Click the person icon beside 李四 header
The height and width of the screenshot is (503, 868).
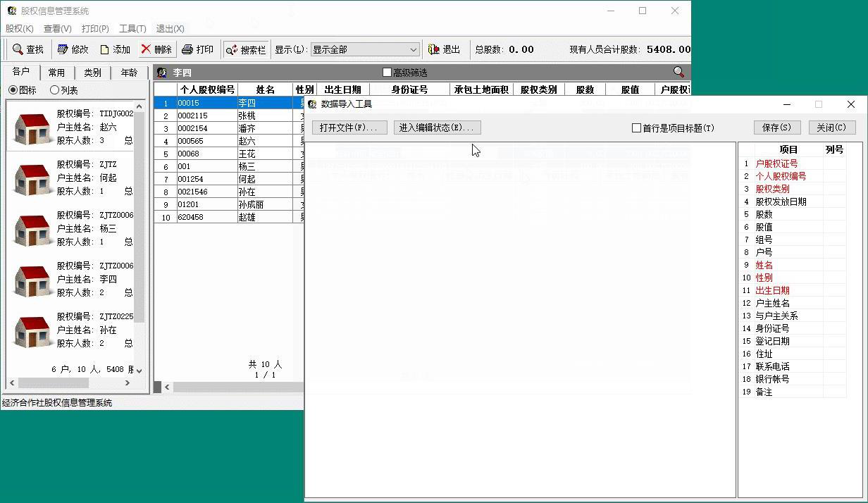click(x=162, y=73)
